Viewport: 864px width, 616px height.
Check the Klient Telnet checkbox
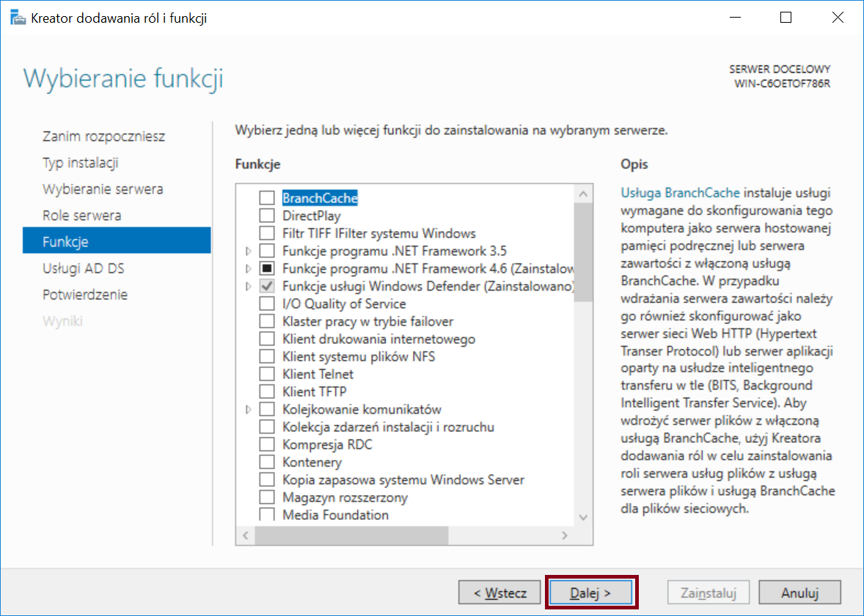click(267, 374)
